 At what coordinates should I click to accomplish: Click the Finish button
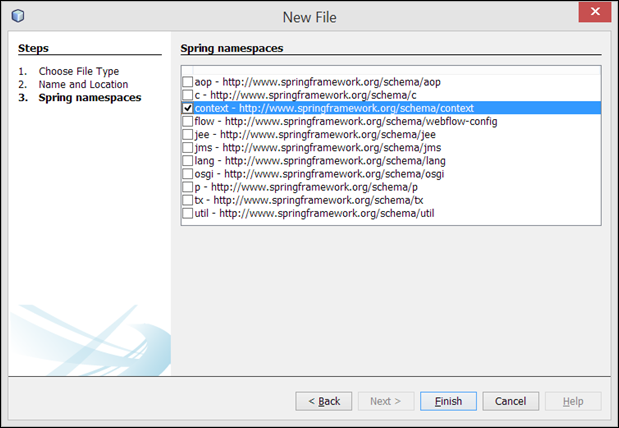tap(448, 401)
